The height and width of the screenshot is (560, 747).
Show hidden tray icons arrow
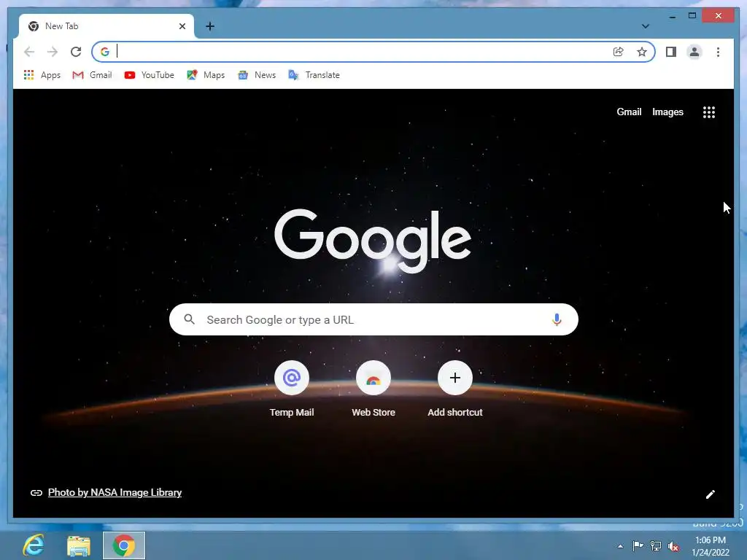coord(620,546)
